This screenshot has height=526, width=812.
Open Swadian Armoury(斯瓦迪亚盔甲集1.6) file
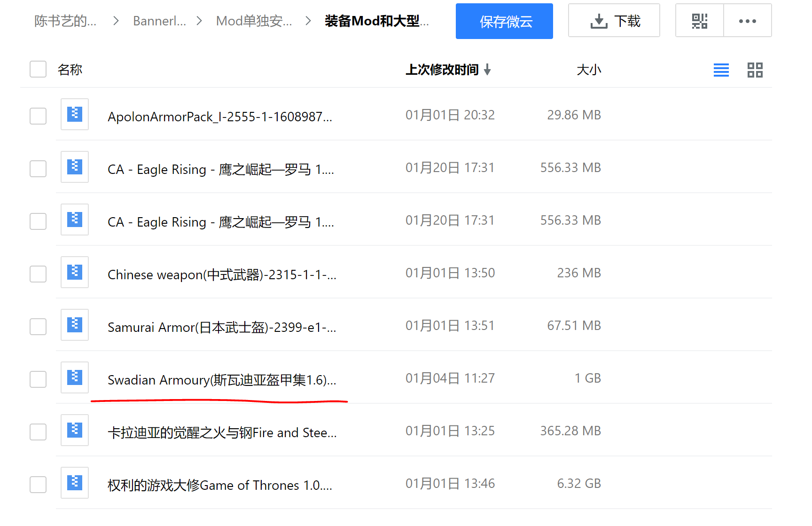point(222,380)
